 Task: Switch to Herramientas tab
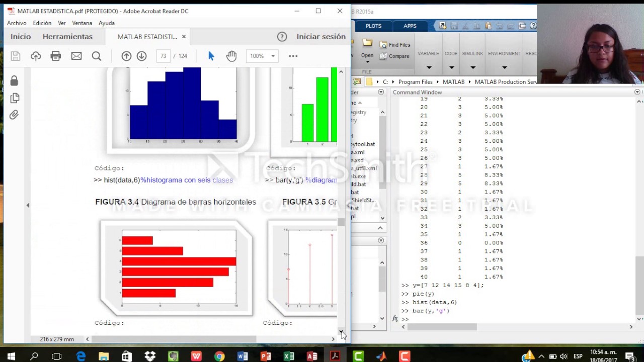tap(67, 37)
